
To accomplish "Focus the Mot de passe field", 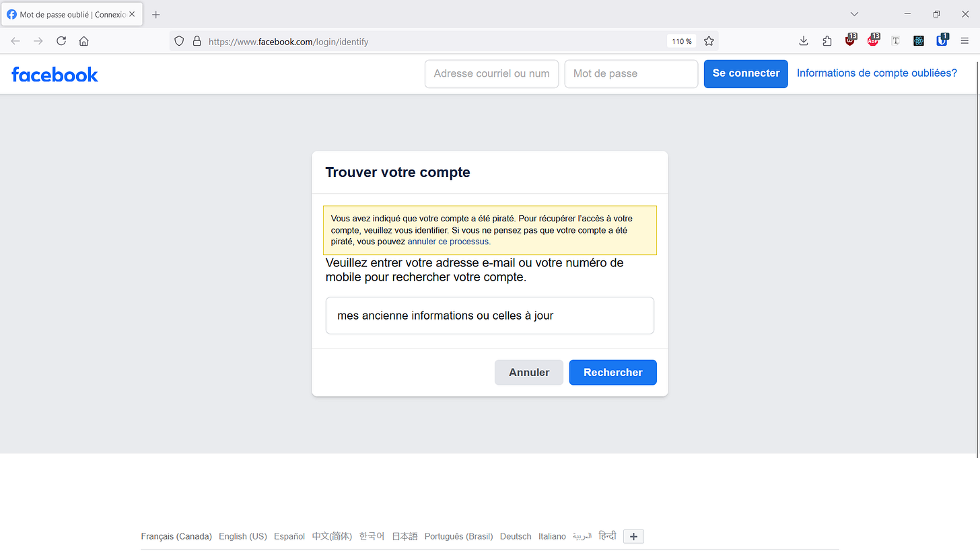I will coord(631,74).
